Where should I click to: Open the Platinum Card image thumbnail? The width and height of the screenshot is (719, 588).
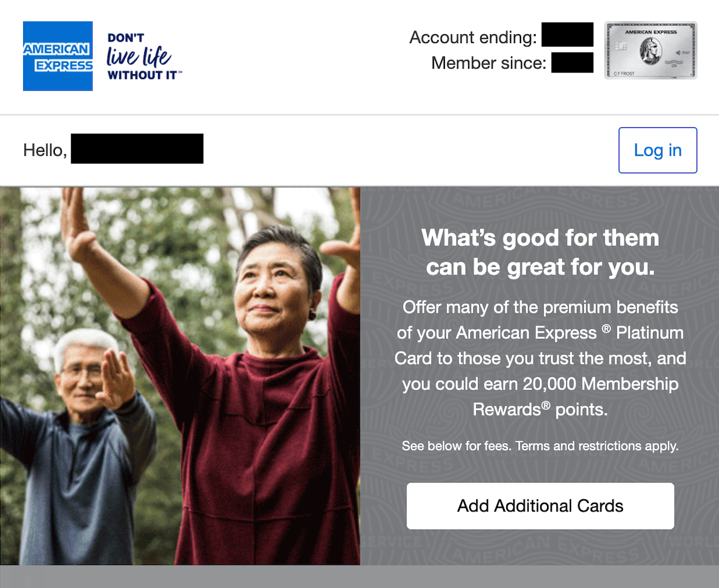pyautogui.click(x=651, y=50)
